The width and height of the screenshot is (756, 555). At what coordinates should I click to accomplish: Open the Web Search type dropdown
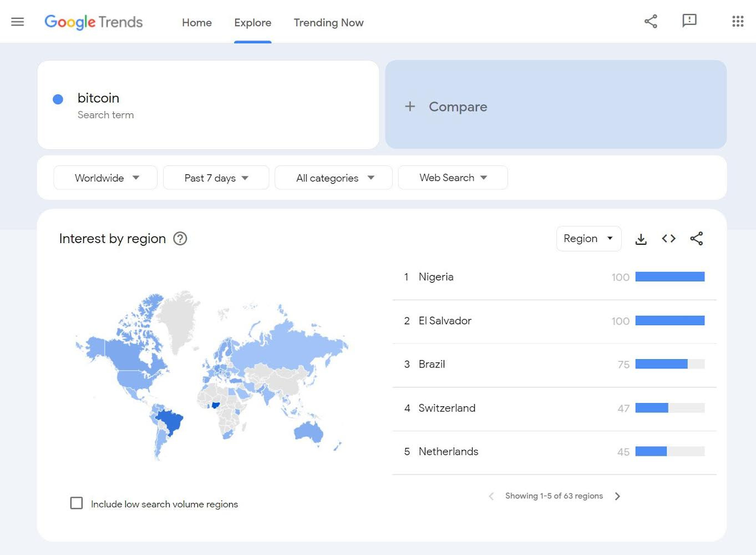(x=453, y=178)
